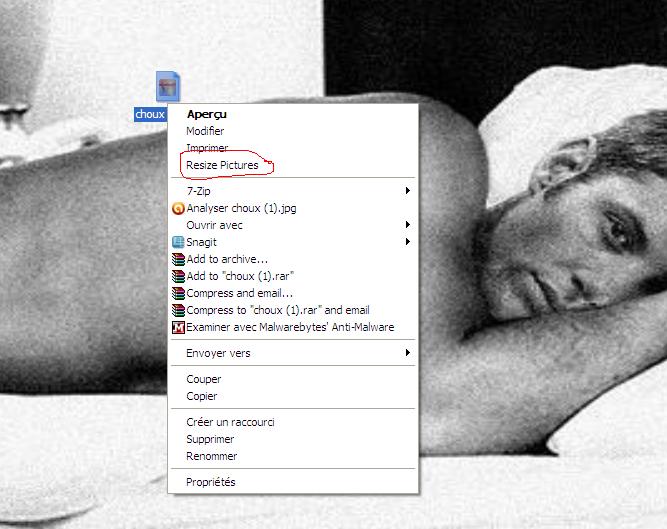
Task: Select Copier to copy the file
Action: click(202, 396)
